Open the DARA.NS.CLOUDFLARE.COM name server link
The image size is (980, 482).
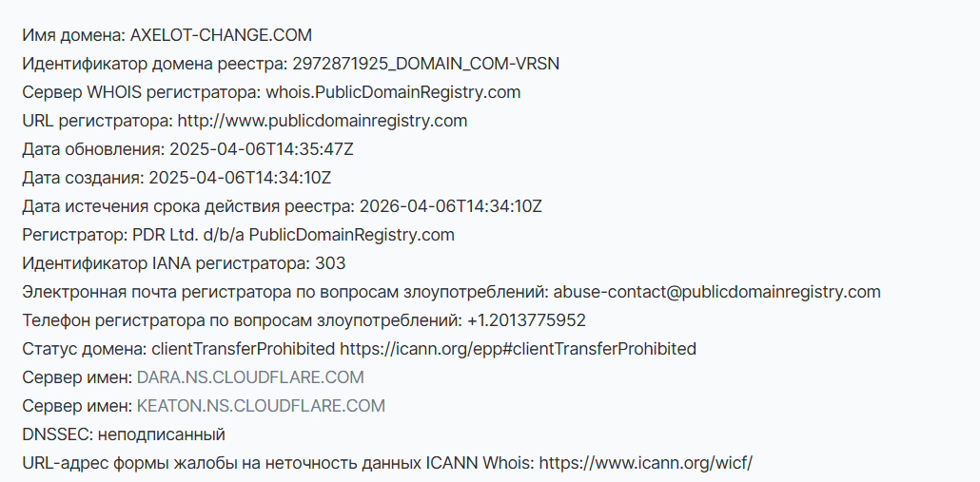[x=250, y=377]
